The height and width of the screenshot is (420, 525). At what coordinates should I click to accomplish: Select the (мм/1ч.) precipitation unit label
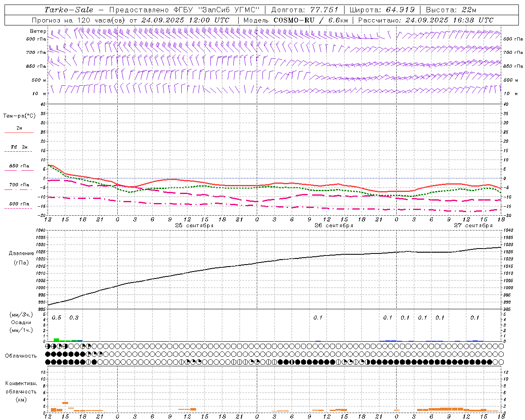pyautogui.click(x=21, y=330)
